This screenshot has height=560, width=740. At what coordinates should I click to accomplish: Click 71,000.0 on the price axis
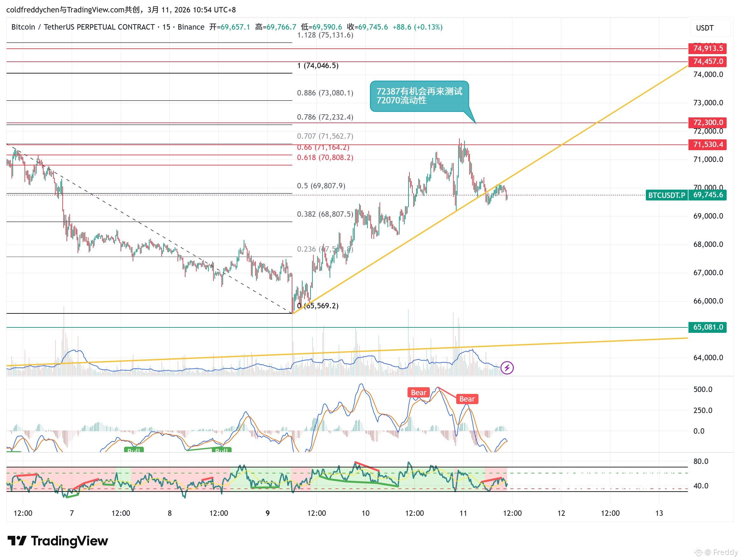pyautogui.click(x=708, y=160)
